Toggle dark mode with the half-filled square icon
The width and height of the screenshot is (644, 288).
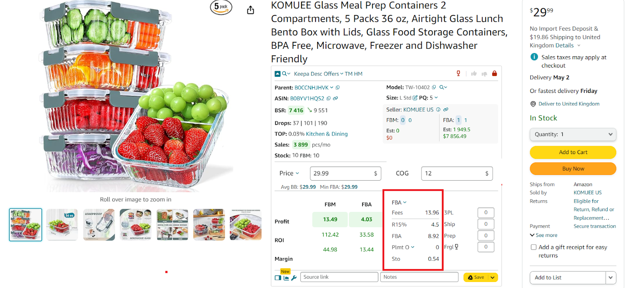pos(278,277)
